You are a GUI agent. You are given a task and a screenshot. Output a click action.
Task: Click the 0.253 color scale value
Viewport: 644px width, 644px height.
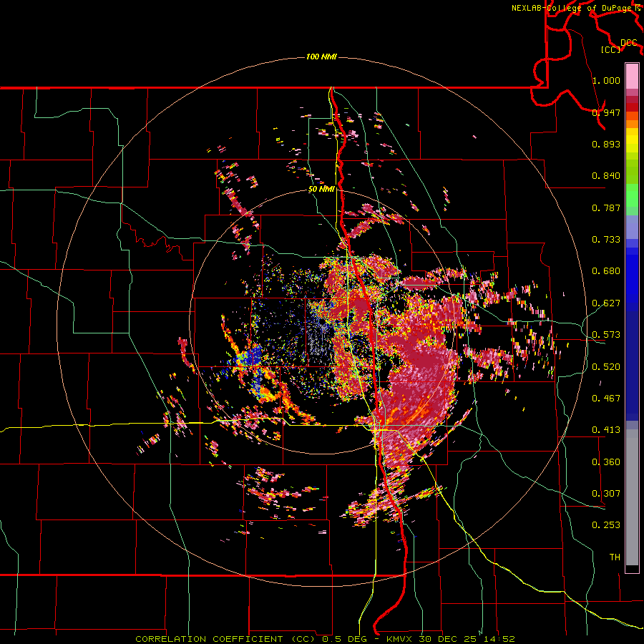pyautogui.click(x=606, y=525)
